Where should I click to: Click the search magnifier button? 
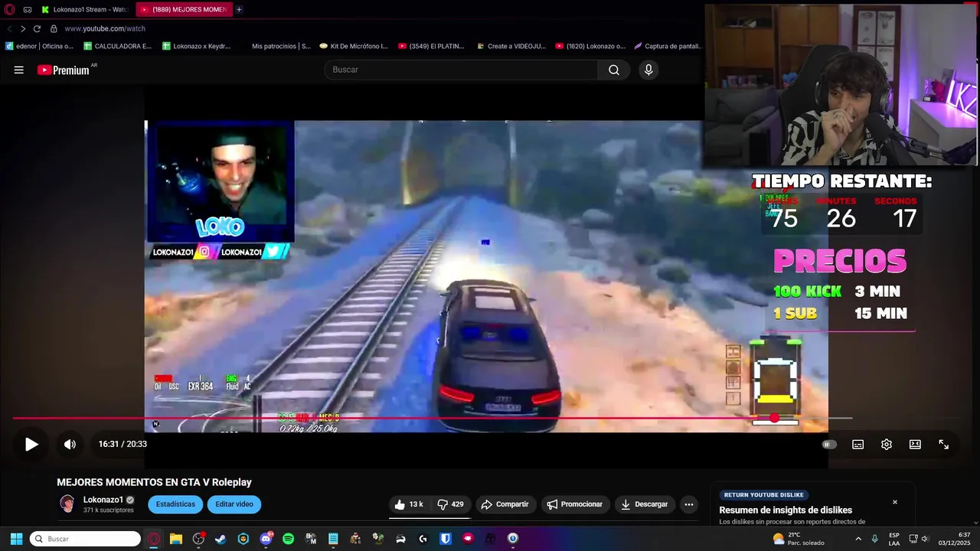point(614,70)
